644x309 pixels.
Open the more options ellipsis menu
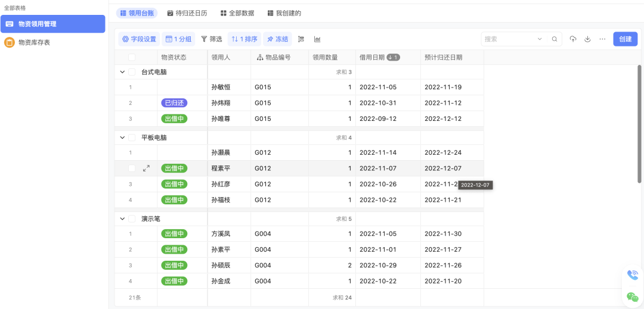pos(602,39)
